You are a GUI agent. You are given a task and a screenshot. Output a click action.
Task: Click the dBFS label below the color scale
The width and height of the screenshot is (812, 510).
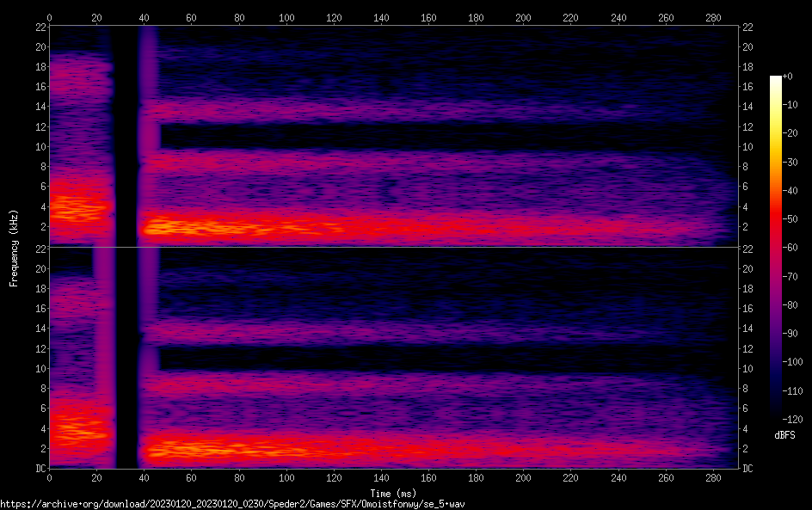click(x=784, y=436)
